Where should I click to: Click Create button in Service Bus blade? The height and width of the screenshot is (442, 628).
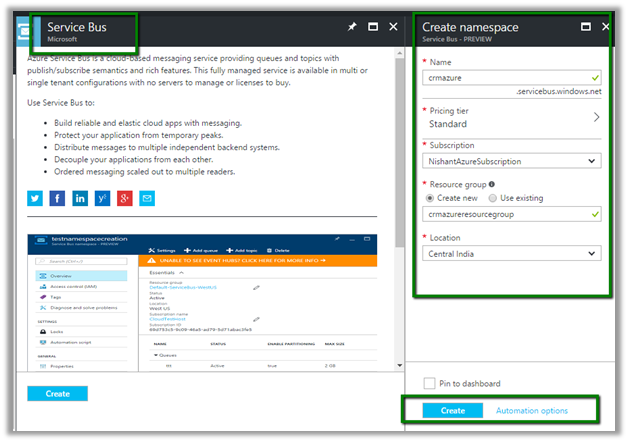tap(57, 393)
